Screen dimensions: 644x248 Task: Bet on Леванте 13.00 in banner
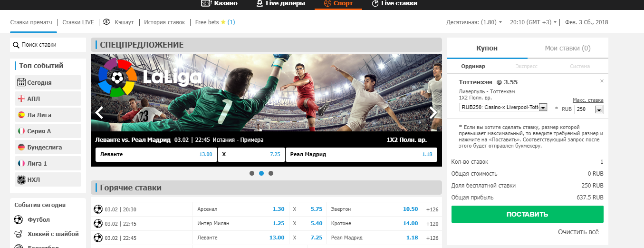(156, 155)
